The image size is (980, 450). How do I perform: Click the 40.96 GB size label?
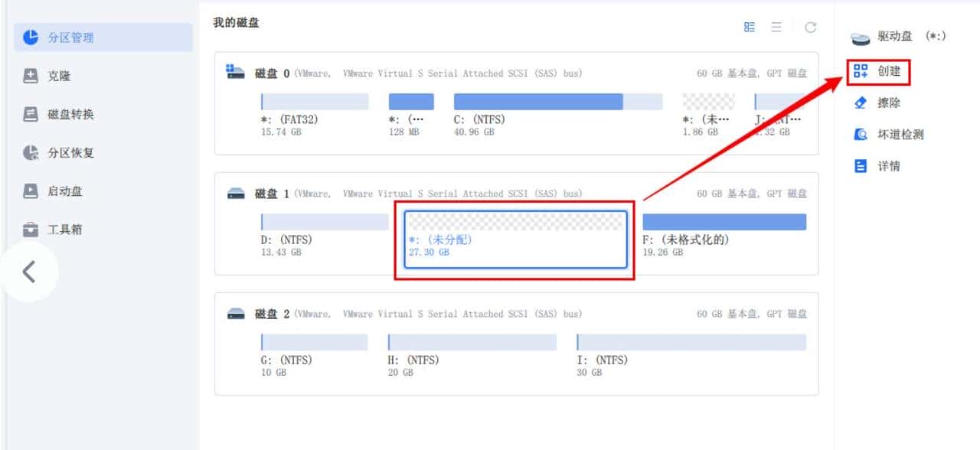coord(474,132)
